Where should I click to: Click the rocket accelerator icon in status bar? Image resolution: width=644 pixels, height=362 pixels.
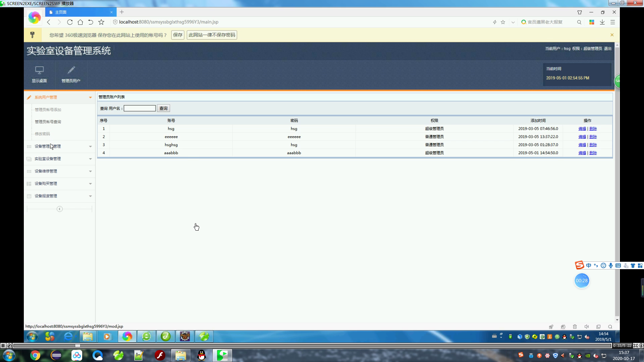click(x=551, y=327)
